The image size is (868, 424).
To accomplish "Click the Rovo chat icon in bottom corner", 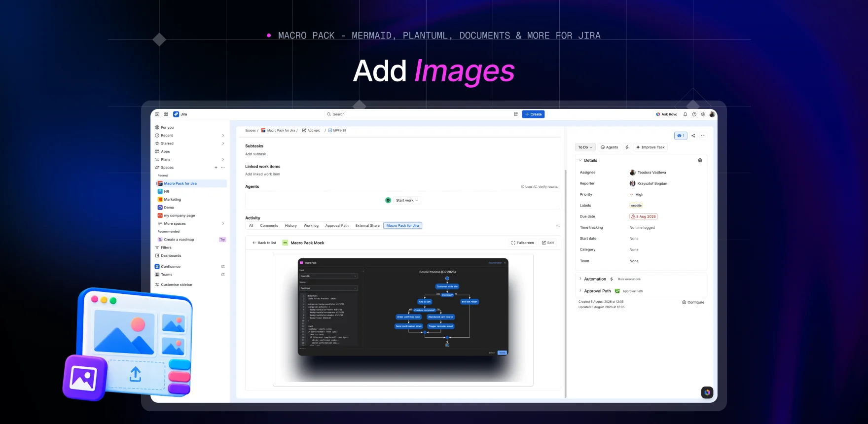I will pos(707,392).
